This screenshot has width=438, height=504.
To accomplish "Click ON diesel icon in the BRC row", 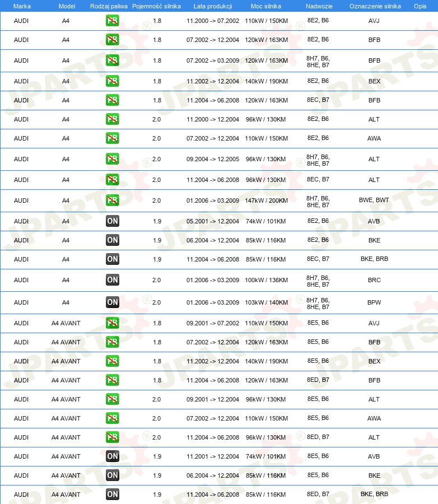I will click(x=112, y=280).
